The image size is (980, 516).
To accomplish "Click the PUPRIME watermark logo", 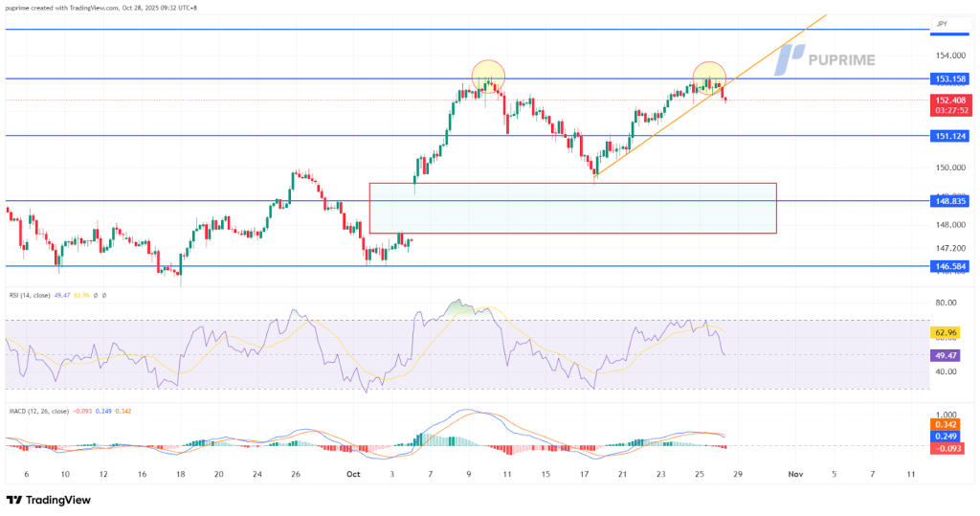I will (x=828, y=59).
